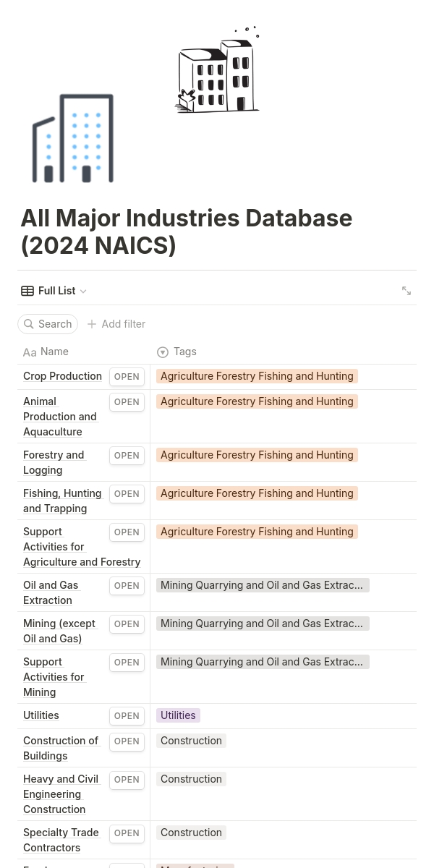Viewport: 434px width, 868px height.
Task: Open the database in full page with expand arrows
Action: click(x=407, y=291)
